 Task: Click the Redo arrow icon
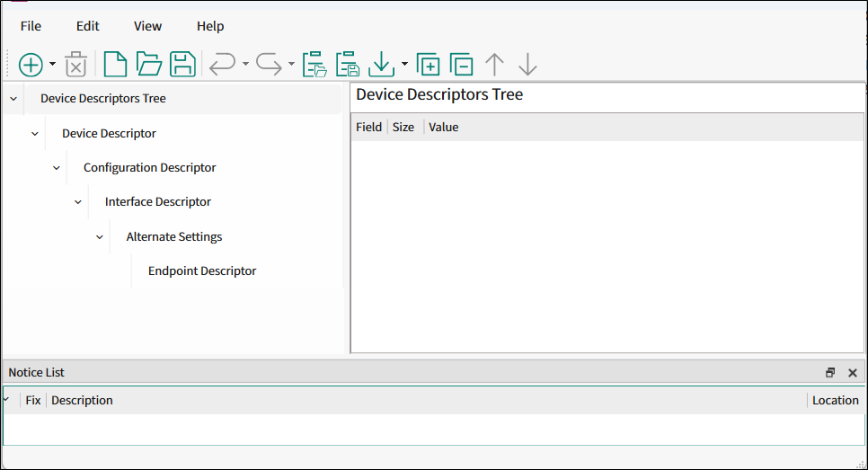tap(269, 64)
